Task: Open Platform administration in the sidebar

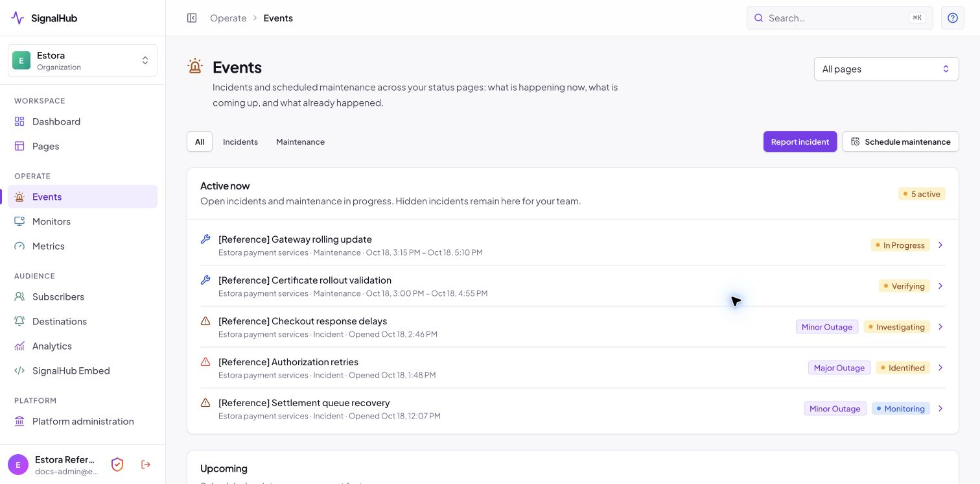Action: tap(82, 421)
